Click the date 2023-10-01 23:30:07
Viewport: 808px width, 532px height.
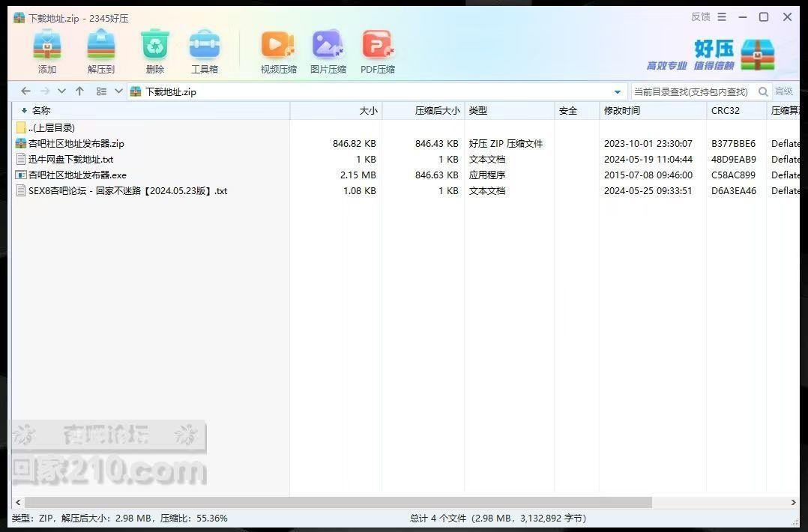(x=648, y=144)
